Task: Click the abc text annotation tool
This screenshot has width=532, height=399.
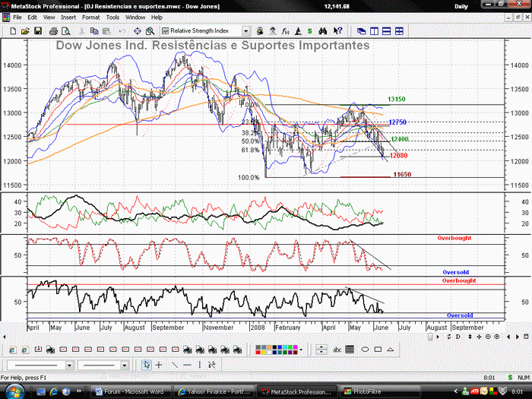Action: click(337, 350)
